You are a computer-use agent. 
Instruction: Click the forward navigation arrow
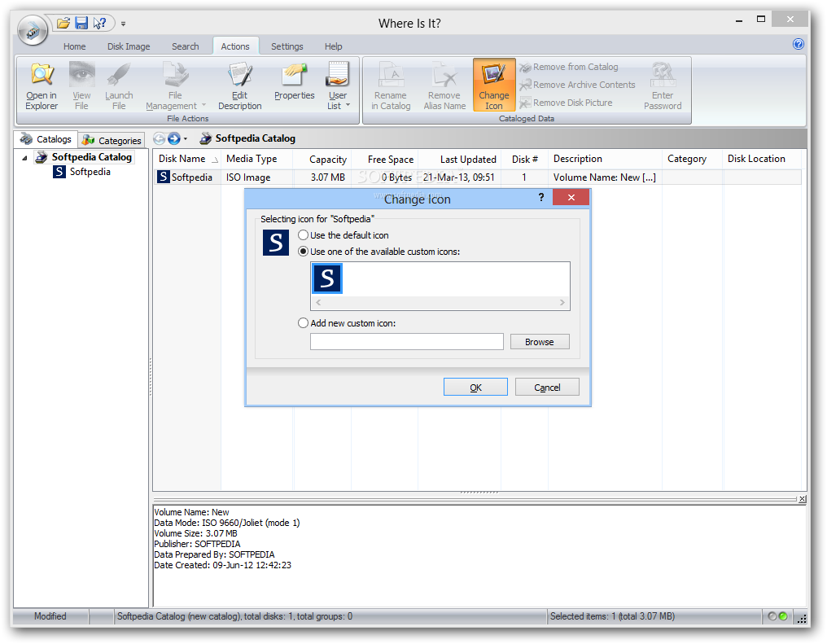click(x=173, y=138)
